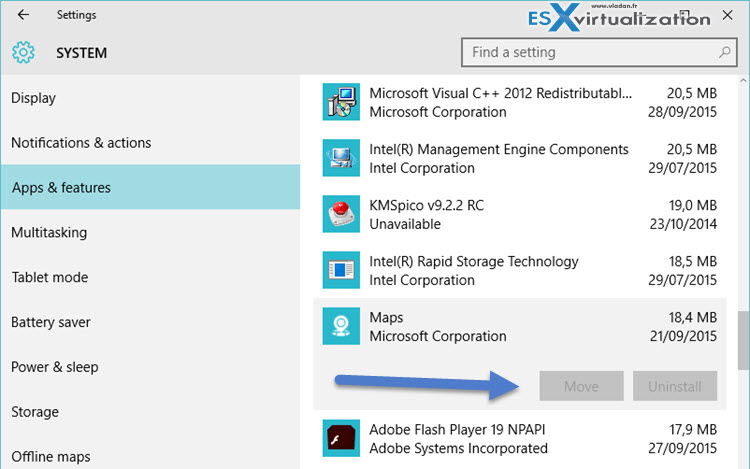Select the Visual C++ 2012 installer icon
The image size is (750, 469).
click(x=341, y=102)
